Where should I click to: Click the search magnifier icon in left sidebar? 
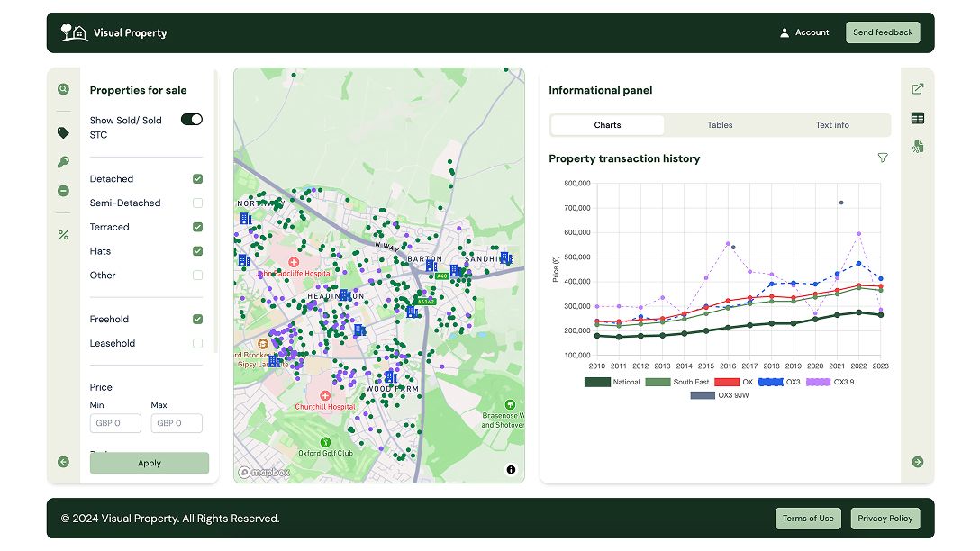[x=63, y=89]
